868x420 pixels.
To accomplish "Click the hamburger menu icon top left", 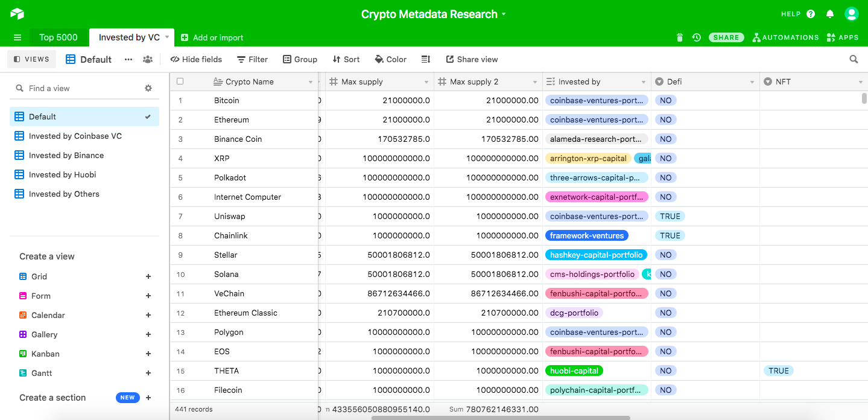I will [17, 37].
